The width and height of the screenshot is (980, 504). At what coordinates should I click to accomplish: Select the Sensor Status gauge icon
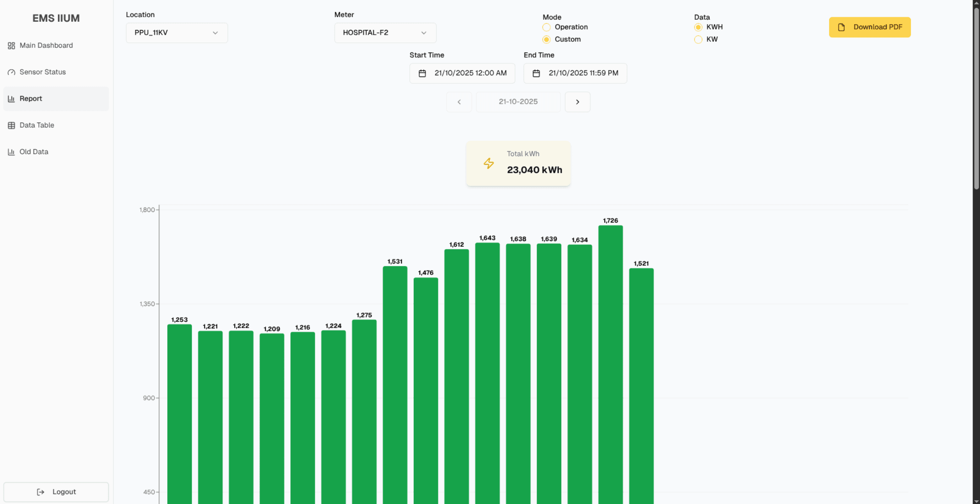click(11, 72)
